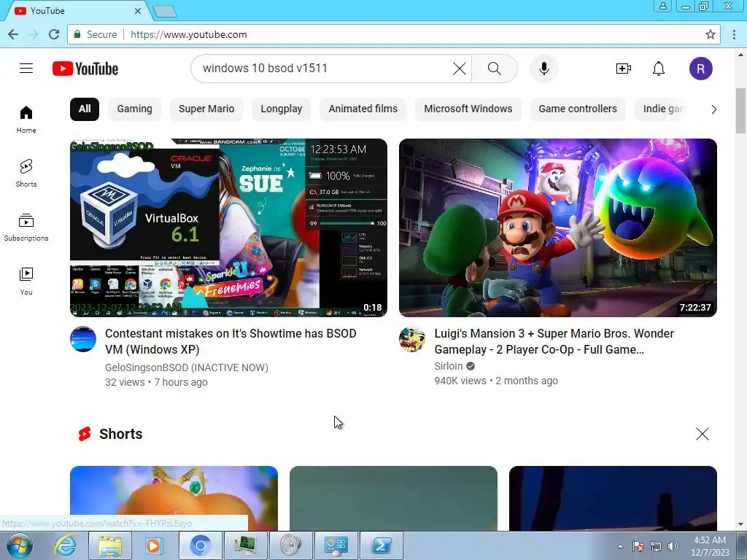
Task: Click the Chrome taskbar button
Action: pyautogui.click(x=200, y=545)
